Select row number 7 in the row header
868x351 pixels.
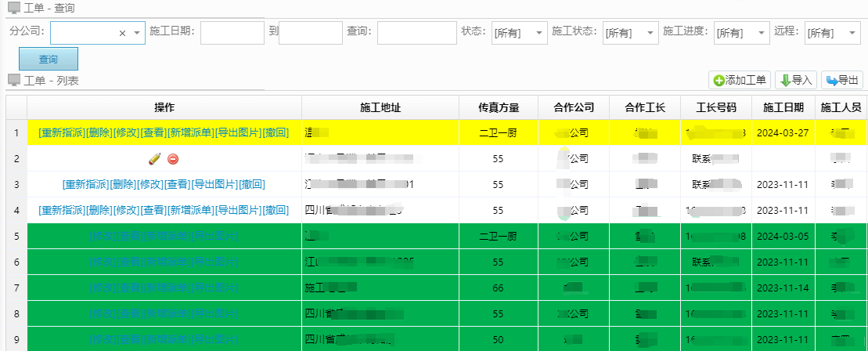16,288
